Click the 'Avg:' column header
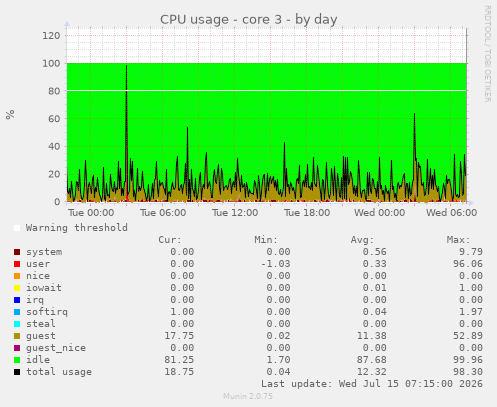Image resolution: width=497 pixels, height=407 pixels. pyautogui.click(x=362, y=240)
